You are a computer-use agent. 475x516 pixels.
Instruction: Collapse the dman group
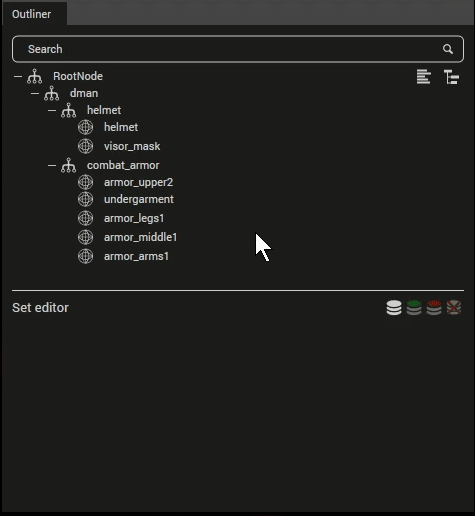[x=35, y=93]
